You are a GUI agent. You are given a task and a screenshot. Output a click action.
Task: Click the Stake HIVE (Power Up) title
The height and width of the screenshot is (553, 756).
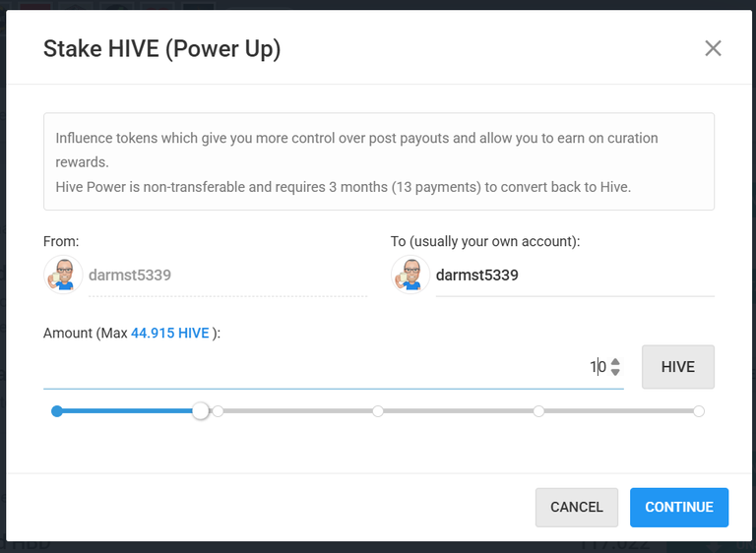[162, 49]
